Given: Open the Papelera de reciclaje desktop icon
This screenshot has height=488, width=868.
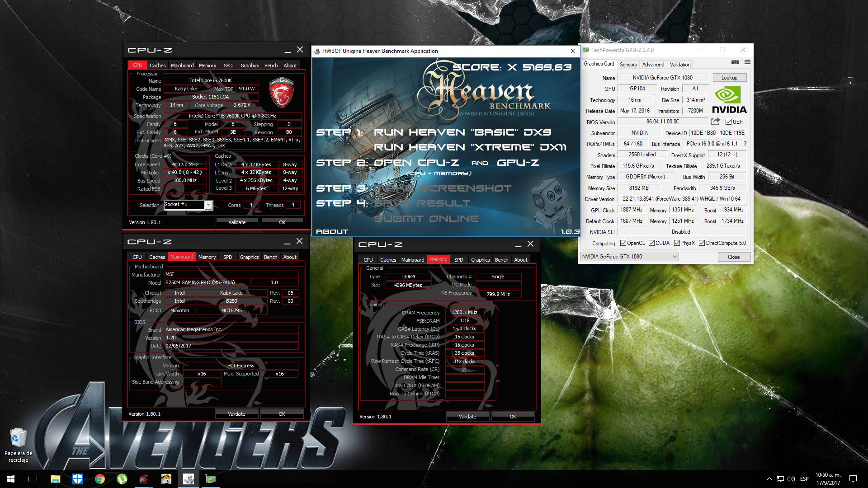Looking at the screenshot, I should pos(18,445).
